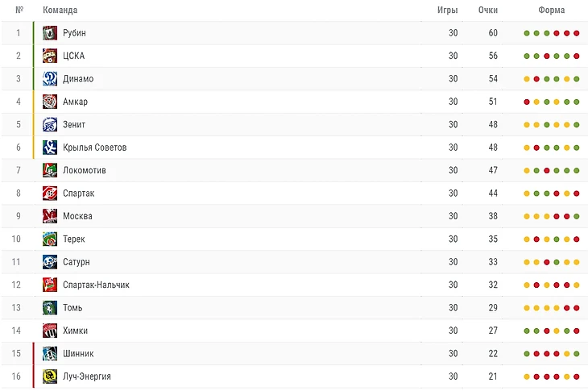The height and width of the screenshot is (391, 588).
Task: Click the ЦСКА club crest
Action: [49, 56]
